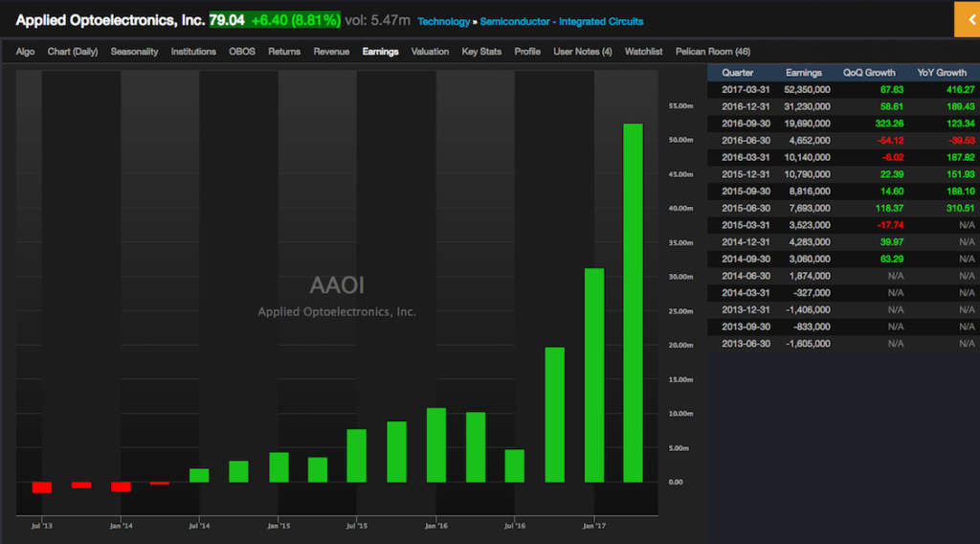This screenshot has width=980, height=544.
Task: Click the +6.40 (8.81%) price change
Action: pyautogui.click(x=295, y=20)
